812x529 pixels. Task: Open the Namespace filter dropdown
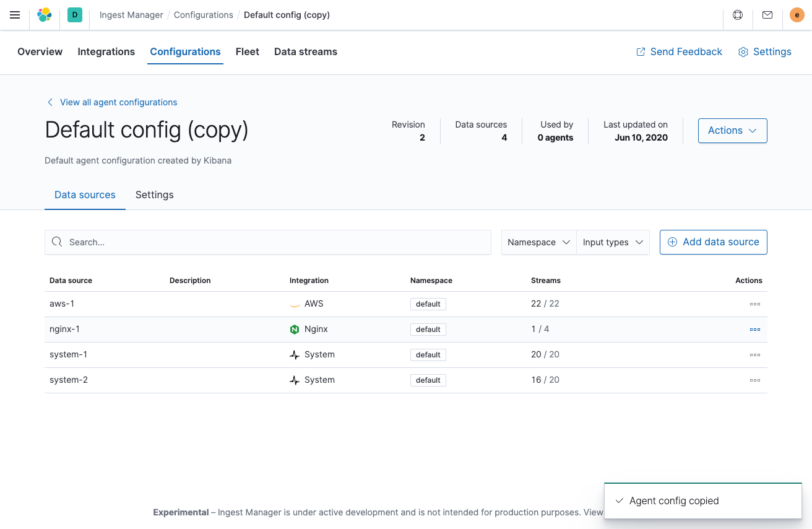[x=538, y=242]
